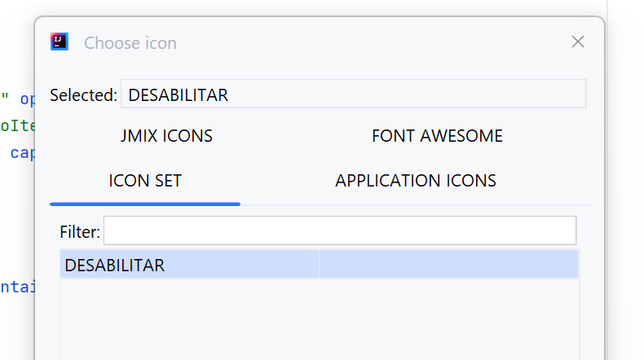This screenshot has width=644, height=360.
Task: Go to the APPLICATION ICONS tab
Action: pyautogui.click(x=416, y=181)
